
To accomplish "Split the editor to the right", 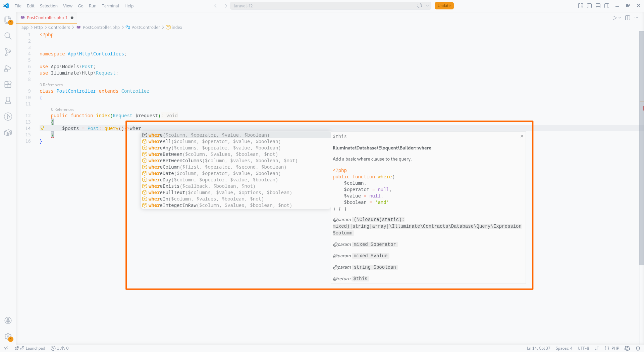I will (x=628, y=18).
